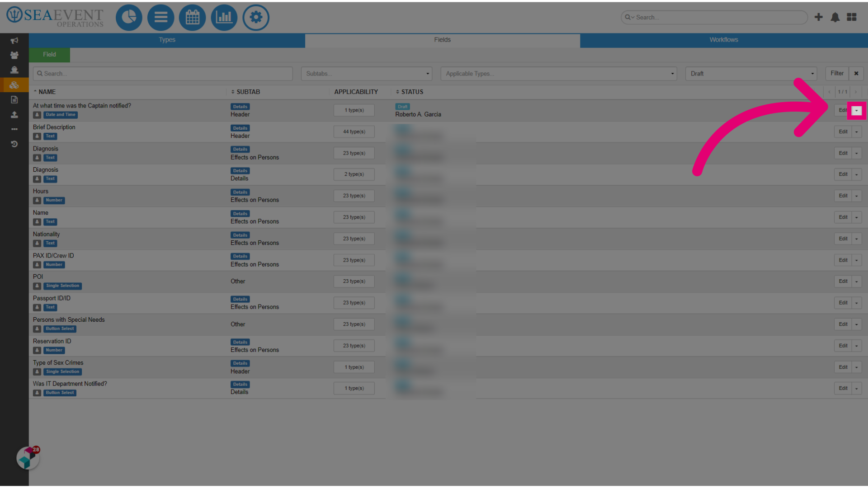Click the Draft status badge
The image size is (868, 488).
point(402,107)
